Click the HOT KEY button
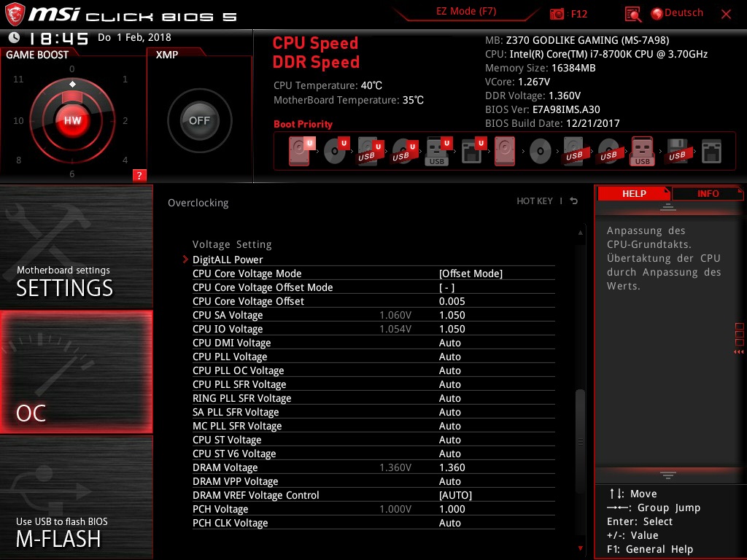747x560 pixels. pyautogui.click(x=535, y=201)
